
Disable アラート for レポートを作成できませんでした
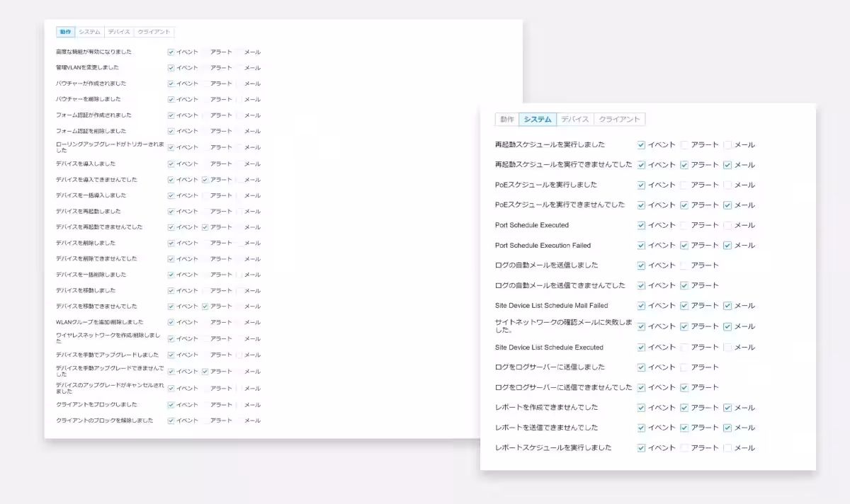tap(684, 407)
